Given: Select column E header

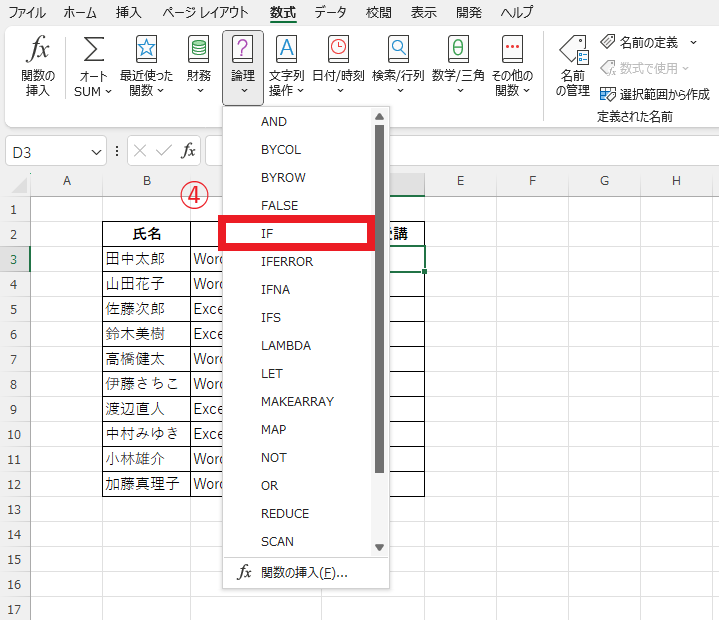Looking at the screenshot, I should tap(460, 181).
